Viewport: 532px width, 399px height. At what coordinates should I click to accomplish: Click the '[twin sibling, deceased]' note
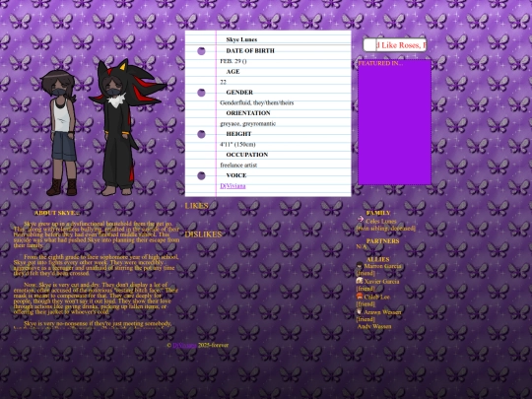386,229
